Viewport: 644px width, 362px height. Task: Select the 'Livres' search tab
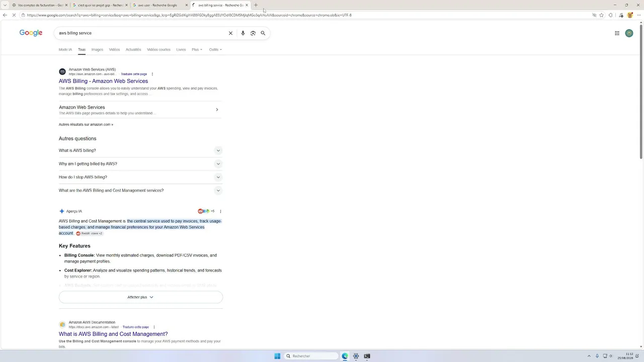[181, 50]
